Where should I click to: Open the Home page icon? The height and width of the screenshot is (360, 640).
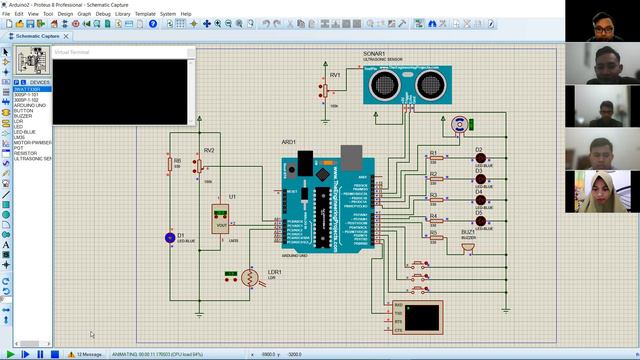(x=54, y=24)
